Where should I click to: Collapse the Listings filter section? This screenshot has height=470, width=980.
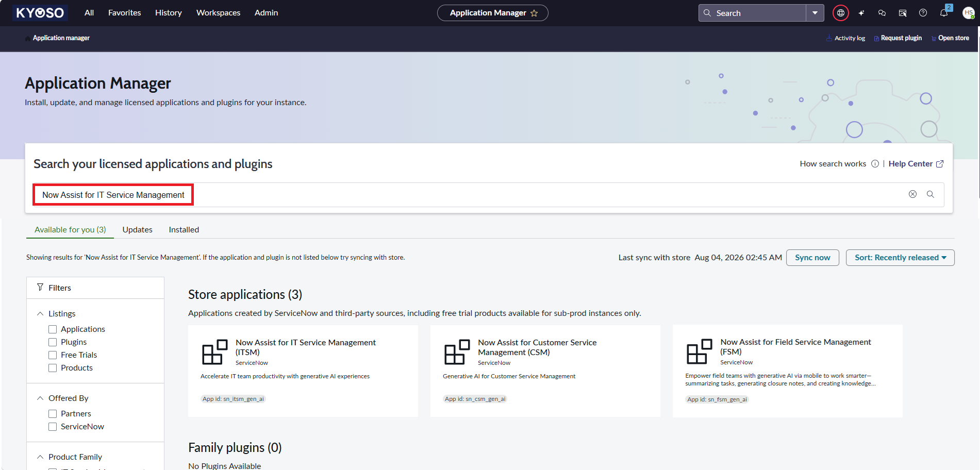pos(40,313)
